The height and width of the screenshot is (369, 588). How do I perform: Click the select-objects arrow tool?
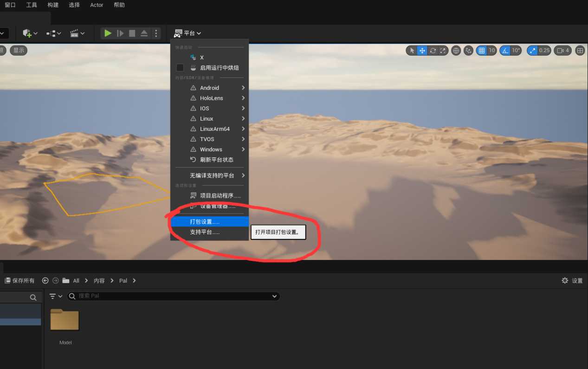tap(411, 51)
